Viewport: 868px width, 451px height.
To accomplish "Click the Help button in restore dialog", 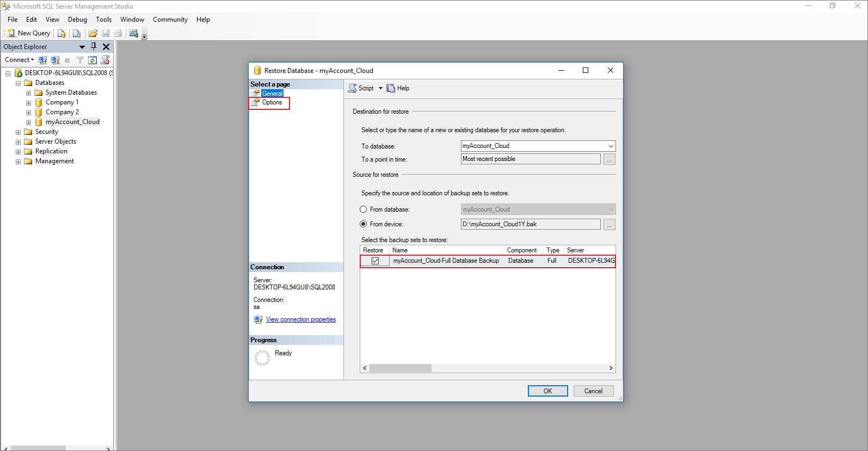I will 398,88.
